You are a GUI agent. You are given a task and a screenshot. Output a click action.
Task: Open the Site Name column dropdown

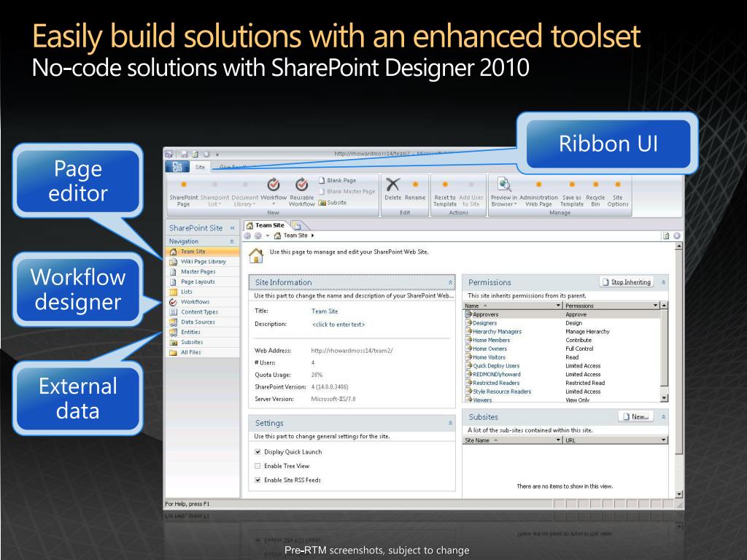coord(558,440)
